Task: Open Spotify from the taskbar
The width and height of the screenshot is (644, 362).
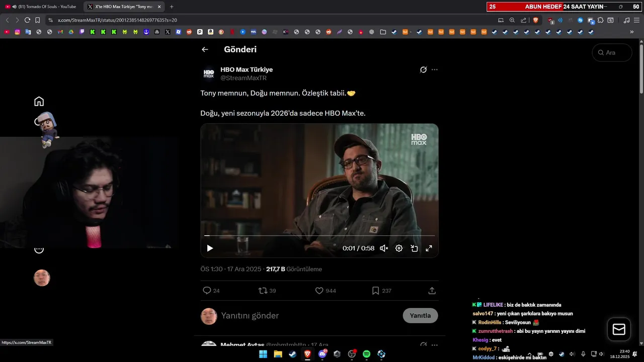Action: coord(367,354)
